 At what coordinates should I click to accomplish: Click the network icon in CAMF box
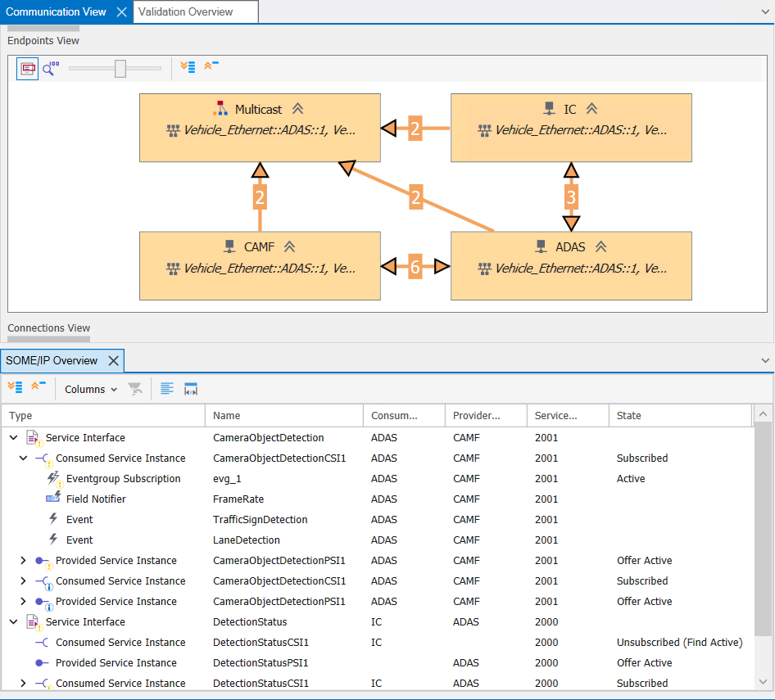[x=173, y=269]
